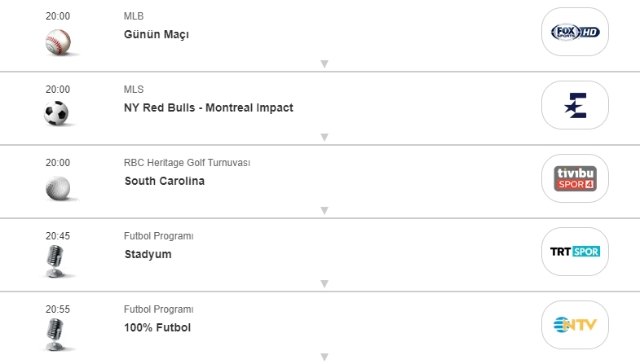Viewport: 640px width, 364px height.
Task: Open the Fox Sports HD channel logo
Action: pyautogui.click(x=576, y=32)
